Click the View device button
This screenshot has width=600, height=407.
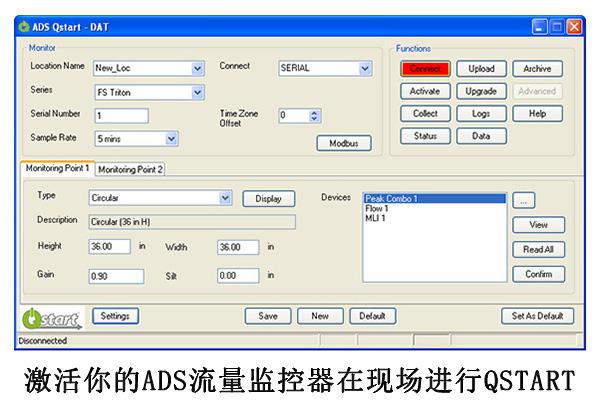538,225
